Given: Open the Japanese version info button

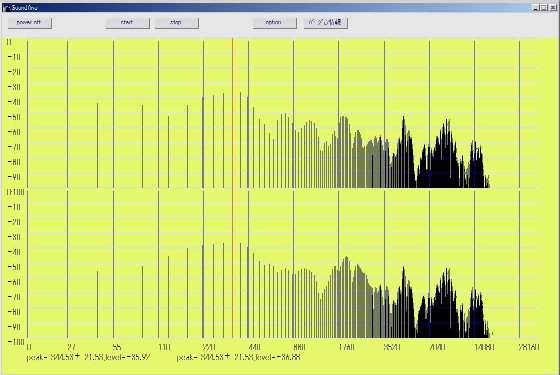Looking at the screenshot, I should (x=325, y=23).
